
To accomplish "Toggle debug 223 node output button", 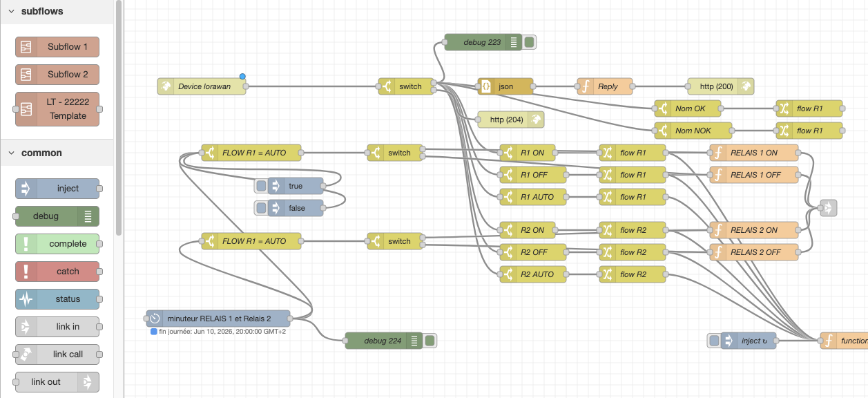I will (x=529, y=42).
